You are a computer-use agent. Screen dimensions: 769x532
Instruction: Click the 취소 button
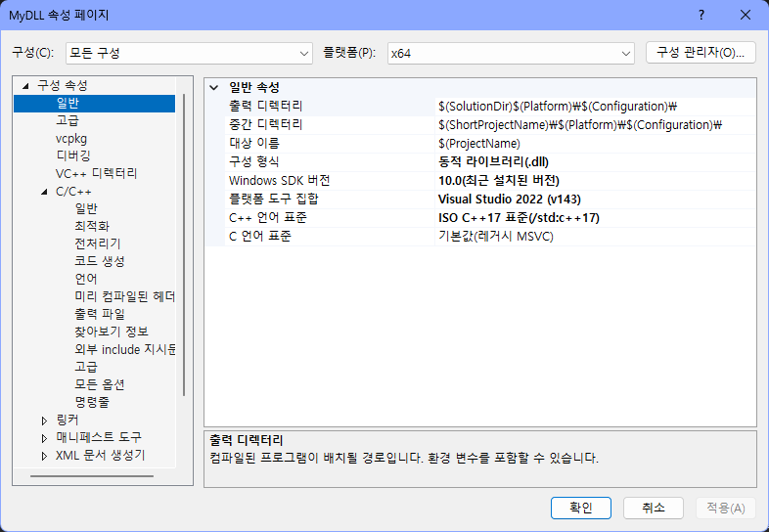pos(654,508)
